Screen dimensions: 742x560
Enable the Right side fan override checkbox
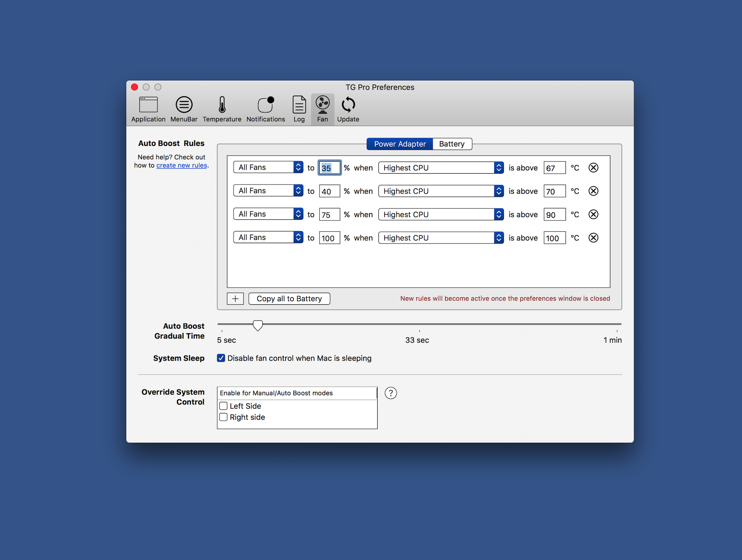(x=224, y=417)
